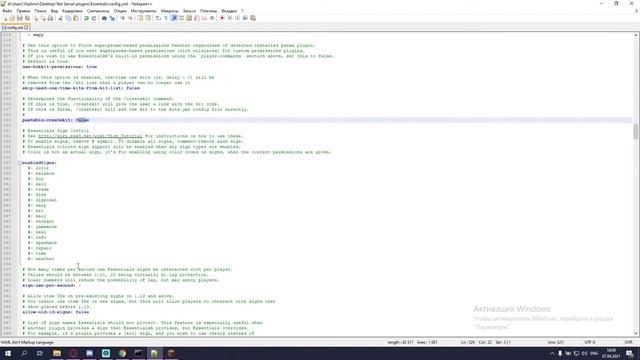
Task: Click the Open file toolbar icon
Action: coord(12,18)
